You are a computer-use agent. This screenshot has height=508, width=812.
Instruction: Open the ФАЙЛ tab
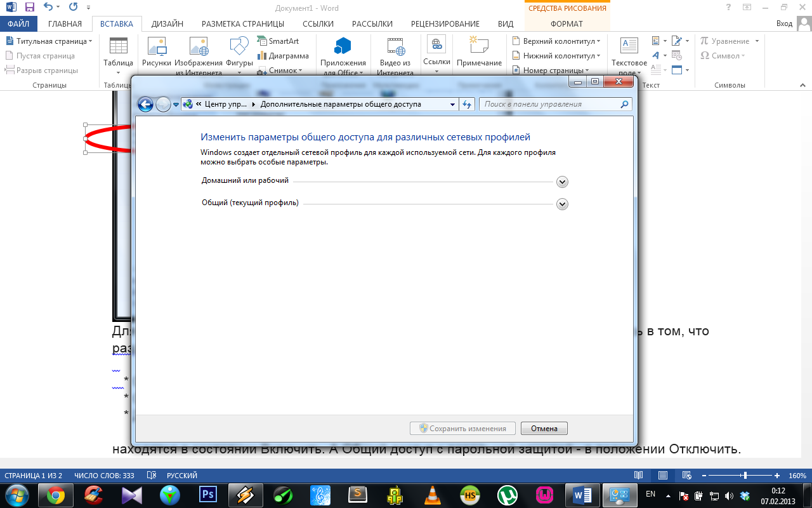tap(18, 24)
